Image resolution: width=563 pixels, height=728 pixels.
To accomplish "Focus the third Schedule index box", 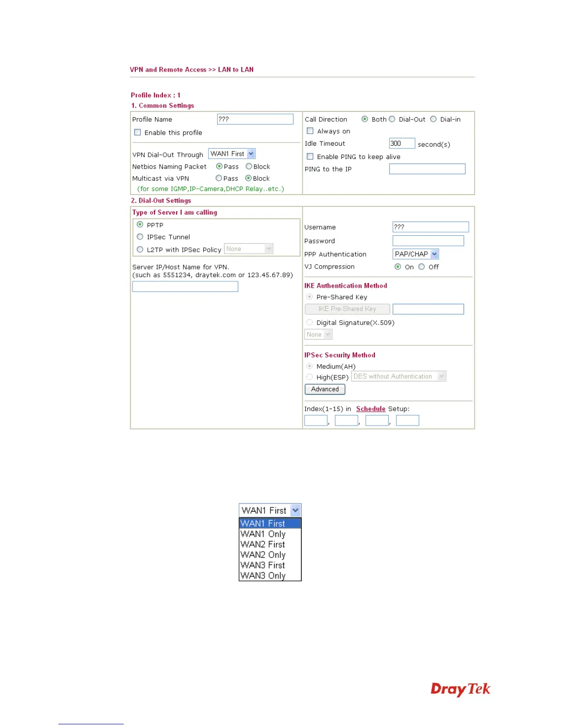I will (x=377, y=421).
